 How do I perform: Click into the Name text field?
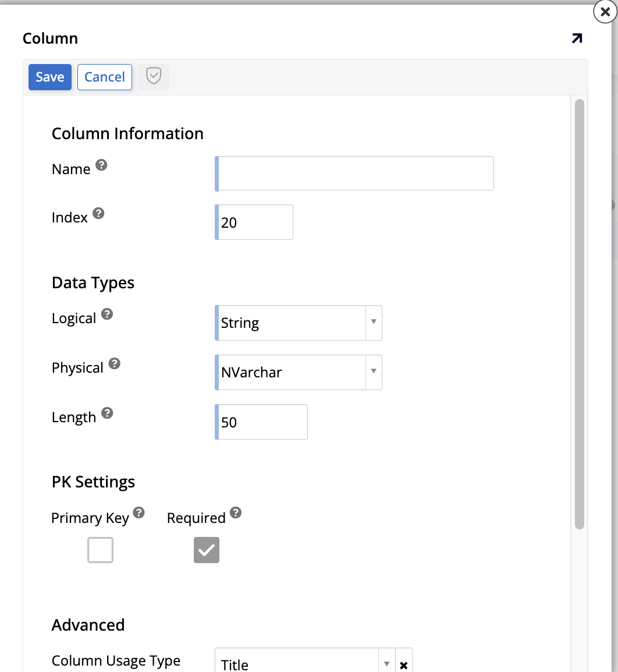(x=355, y=173)
